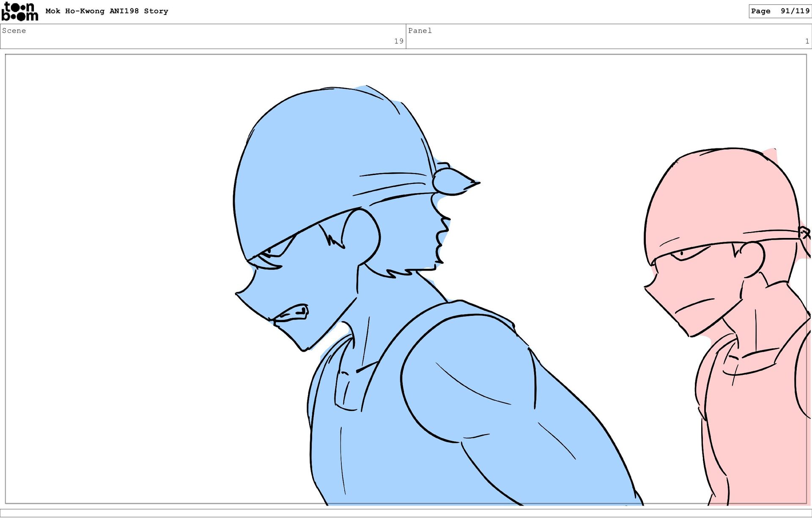This screenshot has height=525, width=812.
Task: Click the 'Mok Ho-Kwong ANI198 Story' title
Action: coord(107,11)
